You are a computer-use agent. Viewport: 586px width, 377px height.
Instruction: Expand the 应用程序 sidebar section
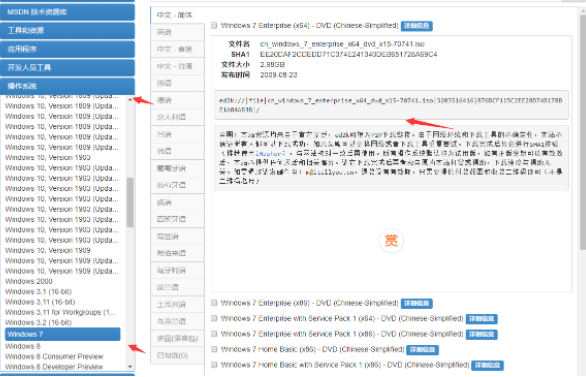point(67,49)
